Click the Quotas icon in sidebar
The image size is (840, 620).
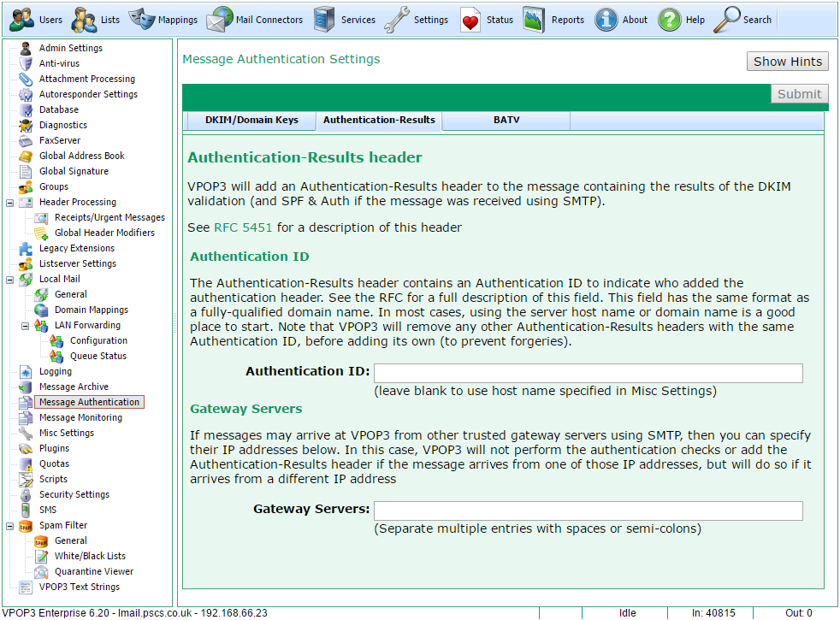[x=26, y=464]
